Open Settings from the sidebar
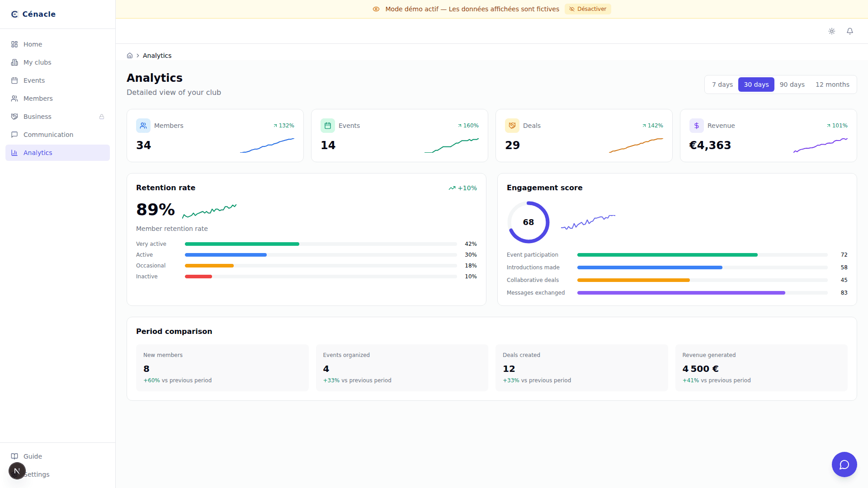Viewport: 868px width, 488px height. [x=36, y=474]
